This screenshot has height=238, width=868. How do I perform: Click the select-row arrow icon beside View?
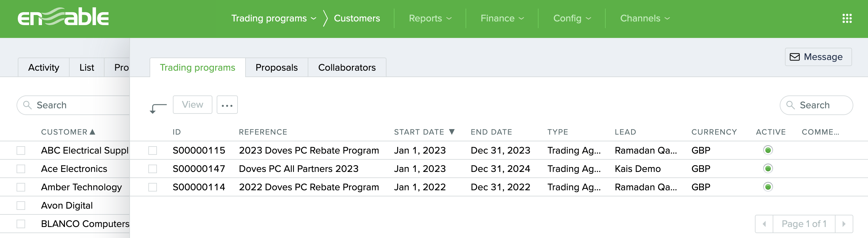pyautogui.click(x=158, y=108)
